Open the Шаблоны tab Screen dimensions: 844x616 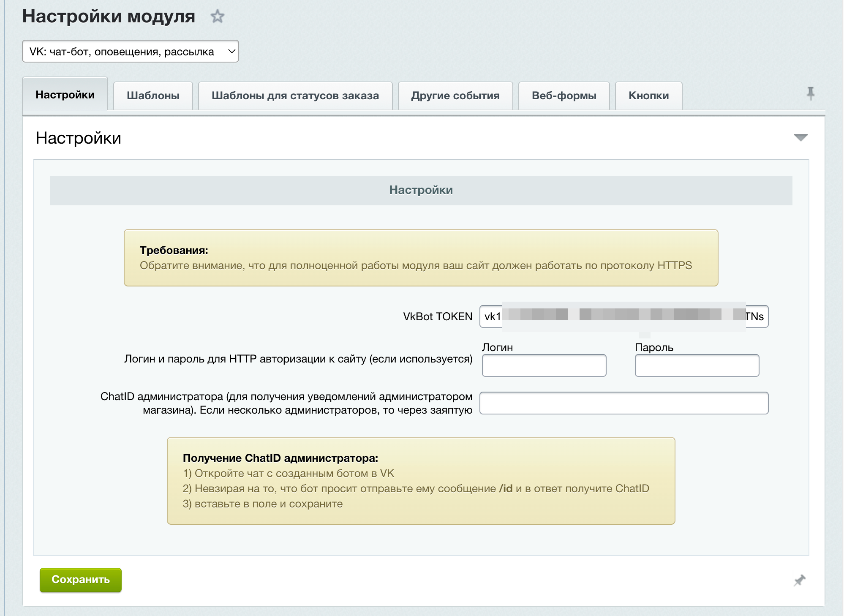153,96
